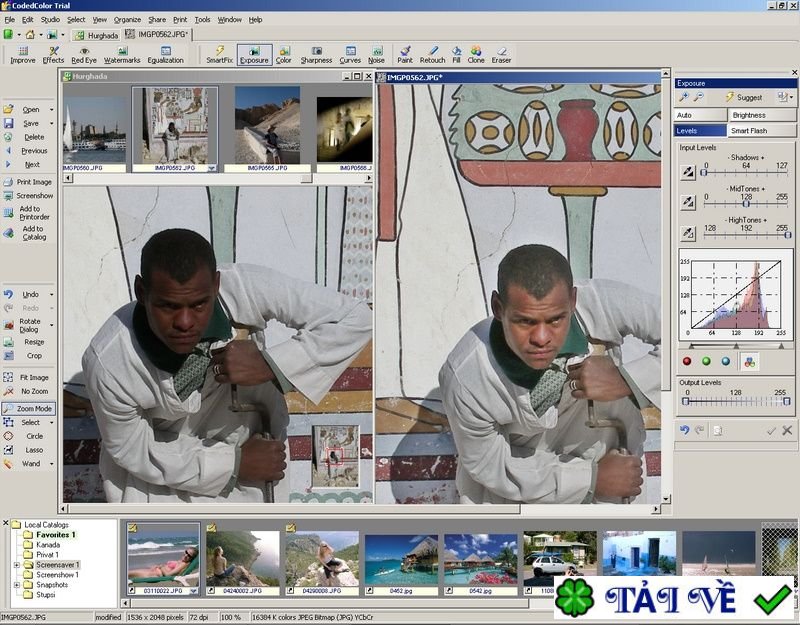Click the MidTones slider handle
This screenshot has height=625, width=800.
click(747, 205)
